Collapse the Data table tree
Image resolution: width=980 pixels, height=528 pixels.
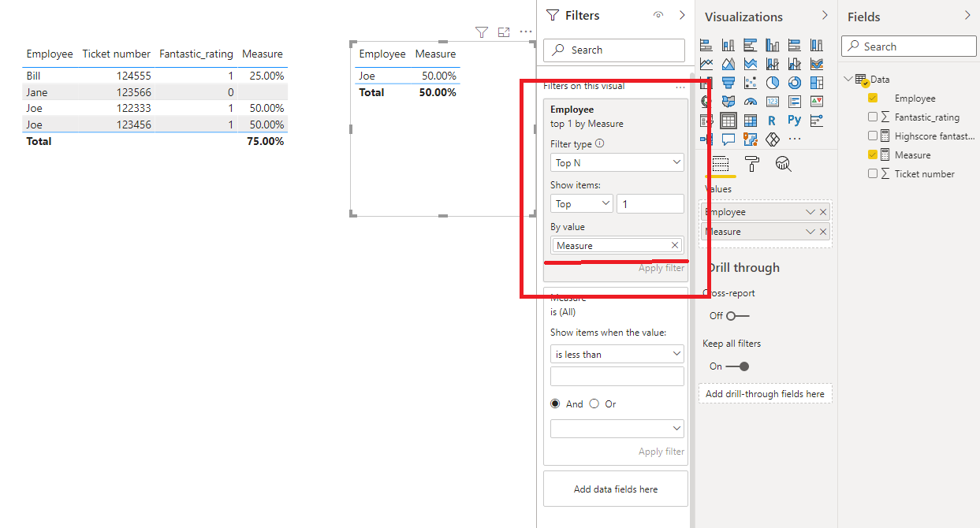pos(848,79)
